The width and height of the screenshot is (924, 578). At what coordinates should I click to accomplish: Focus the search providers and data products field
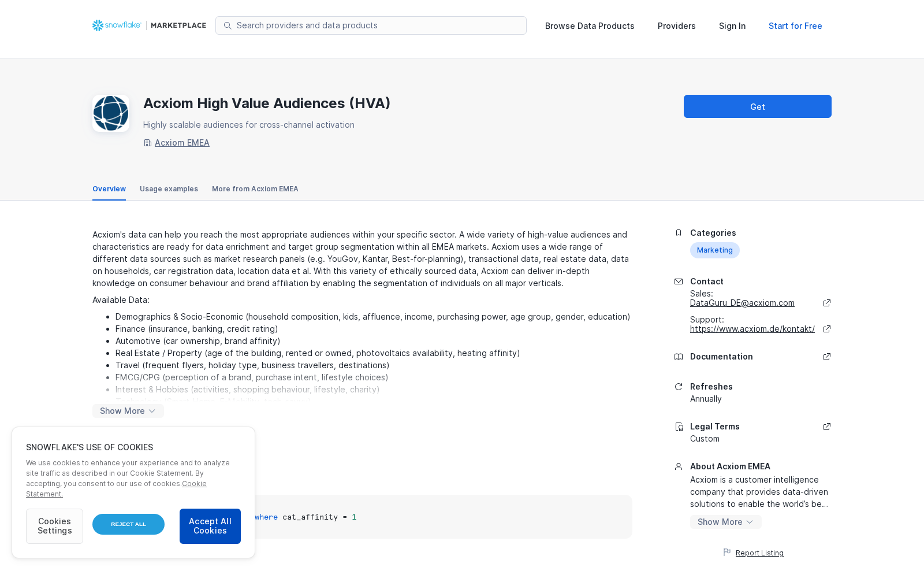click(x=371, y=25)
